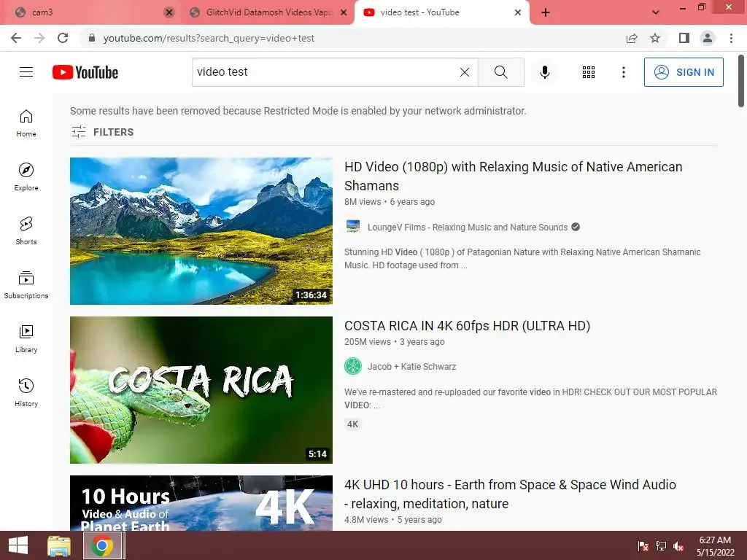Open the FILTERS options
Screen dimensions: 747x560
click(102, 132)
